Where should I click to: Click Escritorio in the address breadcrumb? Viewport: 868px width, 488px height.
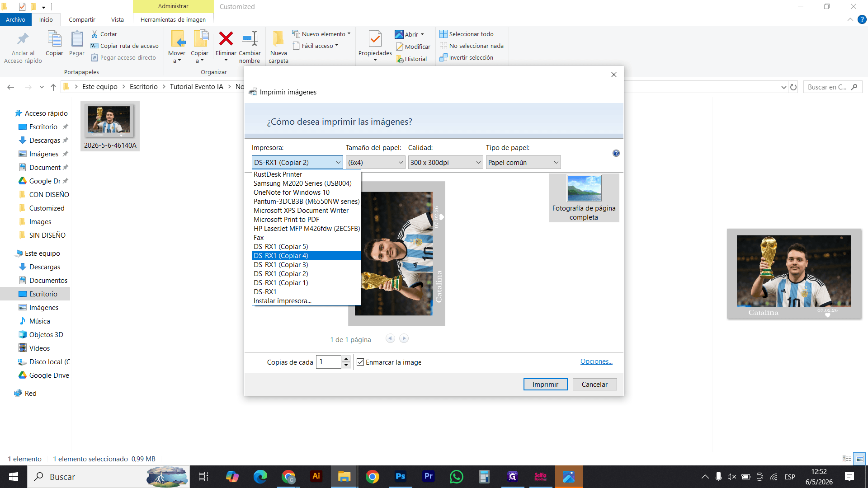(144, 86)
